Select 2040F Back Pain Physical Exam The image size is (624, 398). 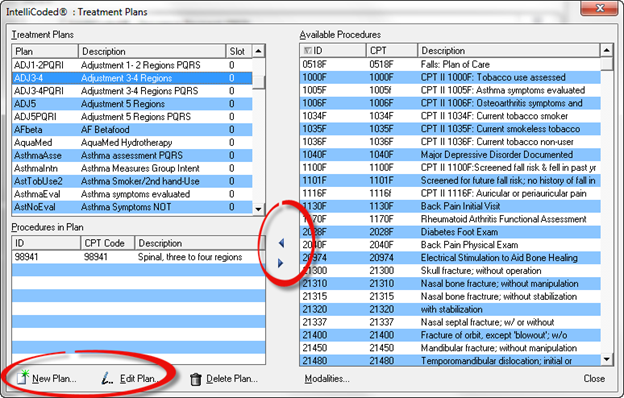click(450, 245)
